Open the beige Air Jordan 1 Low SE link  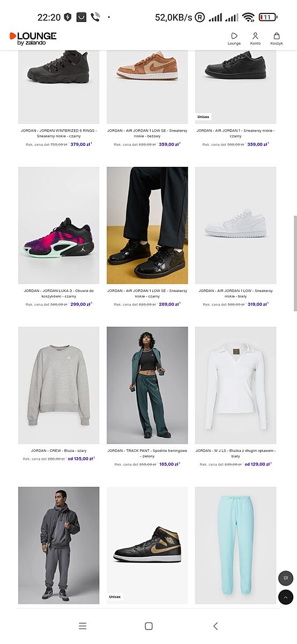(147, 134)
